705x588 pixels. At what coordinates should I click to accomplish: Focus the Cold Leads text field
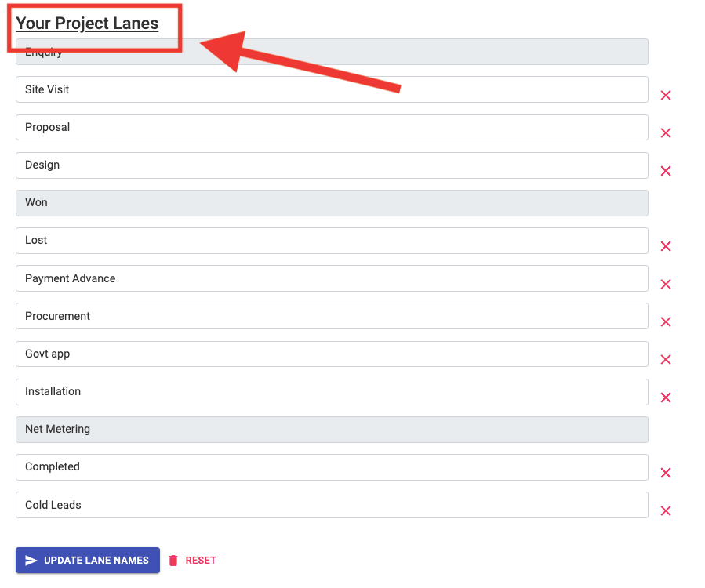(332, 505)
